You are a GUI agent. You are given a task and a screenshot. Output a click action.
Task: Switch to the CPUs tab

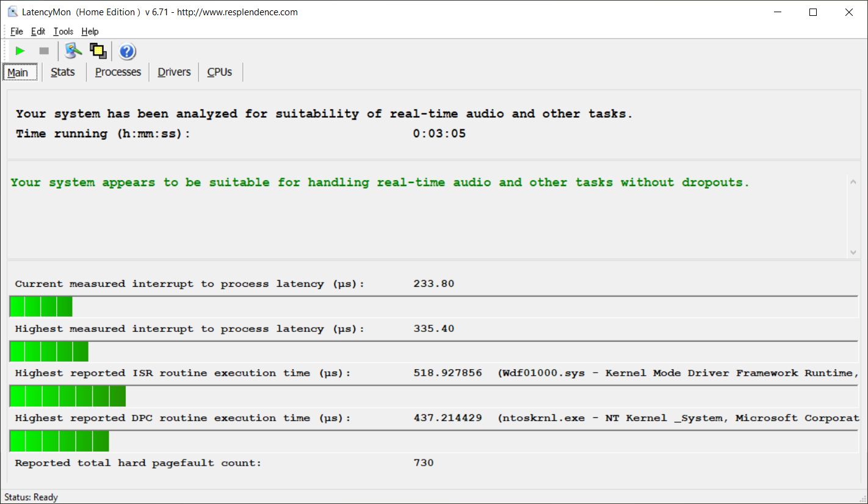[x=220, y=72]
